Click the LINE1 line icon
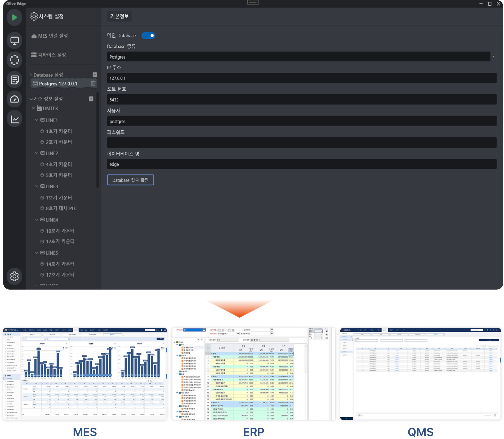The image size is (504, 439). [42, 120]
